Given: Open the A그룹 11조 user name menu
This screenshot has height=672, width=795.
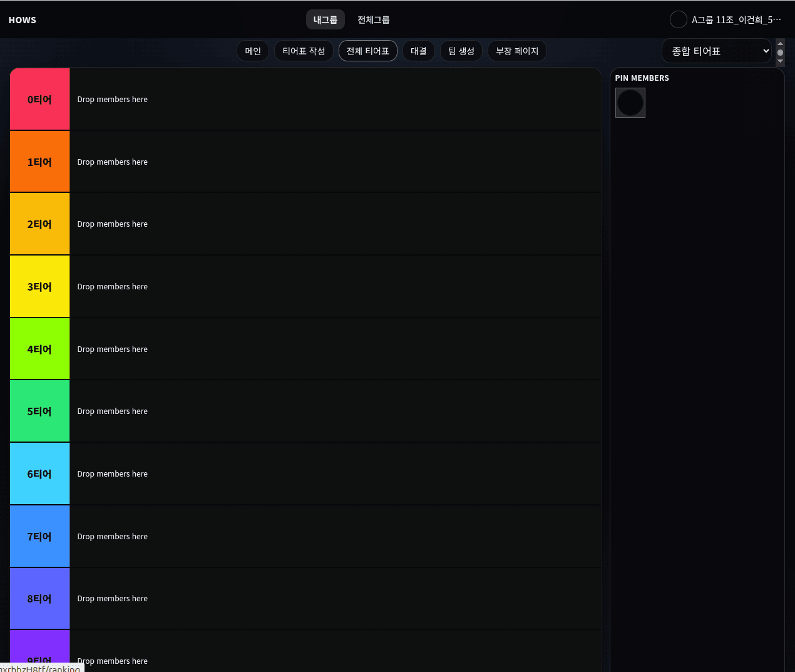Looking at the screenshot, I should [x=736, y=19].
